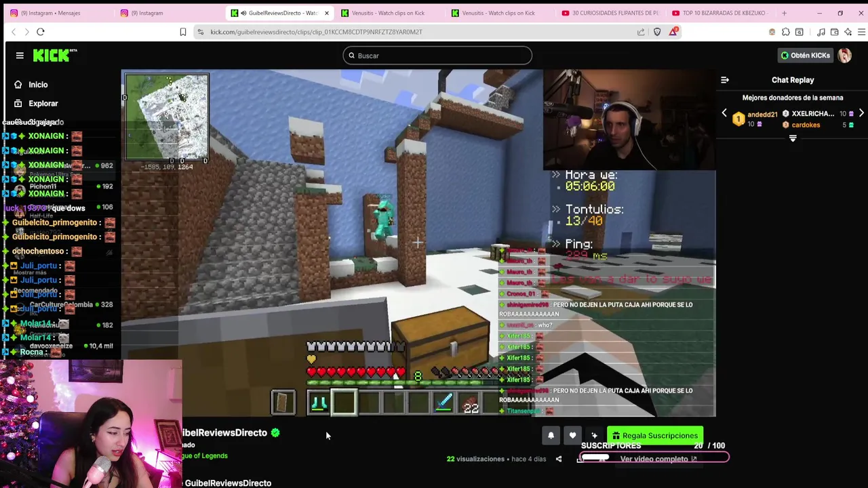
Task: Click Mejores donadores de la semana text
Action: click(x=793, y=98)
